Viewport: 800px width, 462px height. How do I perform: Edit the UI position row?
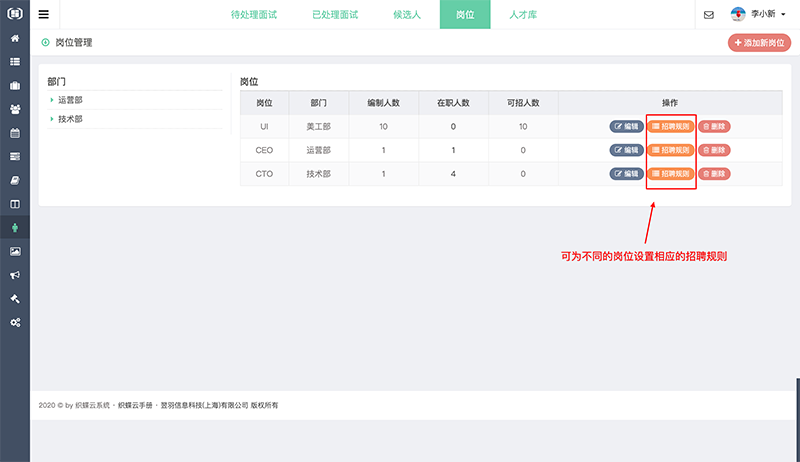627,126
